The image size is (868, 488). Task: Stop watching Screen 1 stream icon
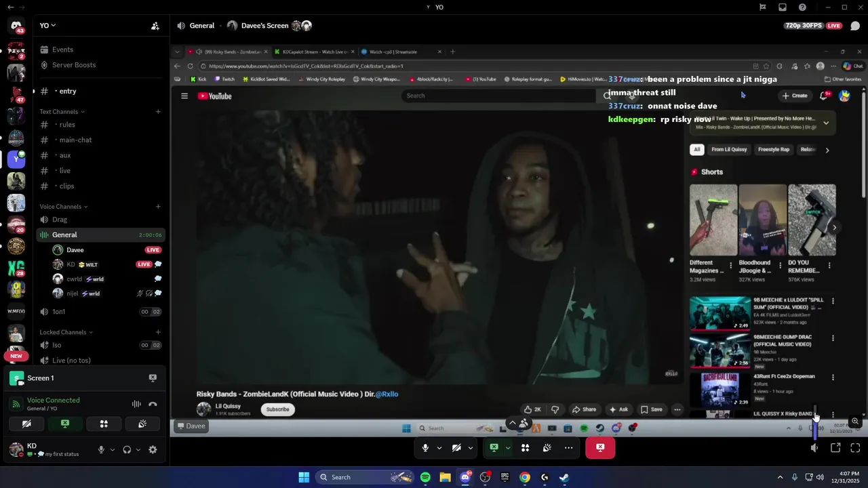coord(153,378)
